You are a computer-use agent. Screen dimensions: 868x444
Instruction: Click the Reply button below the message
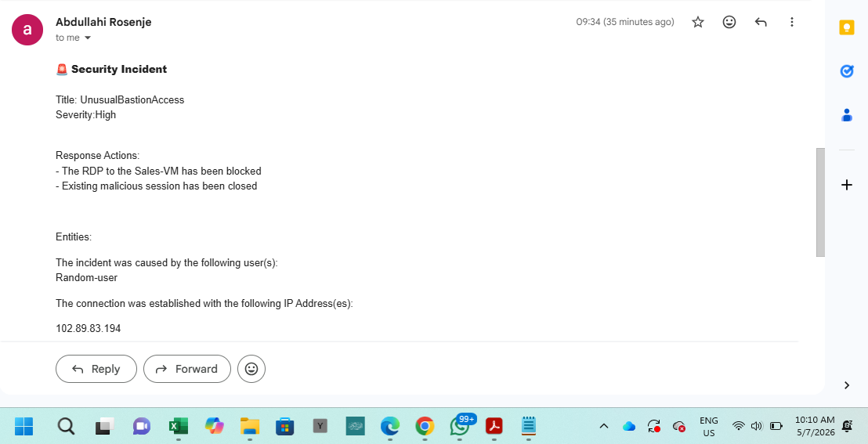click(x=96, y=369)
